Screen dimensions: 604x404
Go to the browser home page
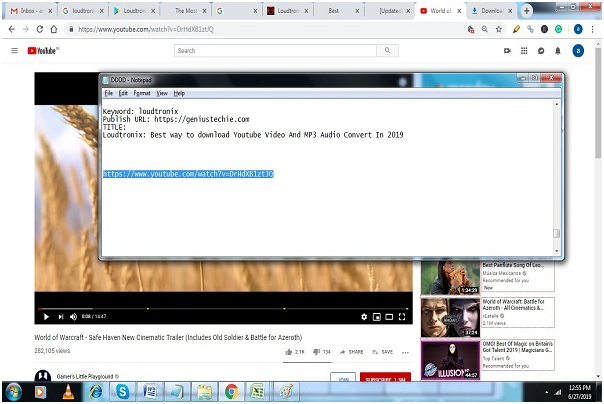pos(54,29)
